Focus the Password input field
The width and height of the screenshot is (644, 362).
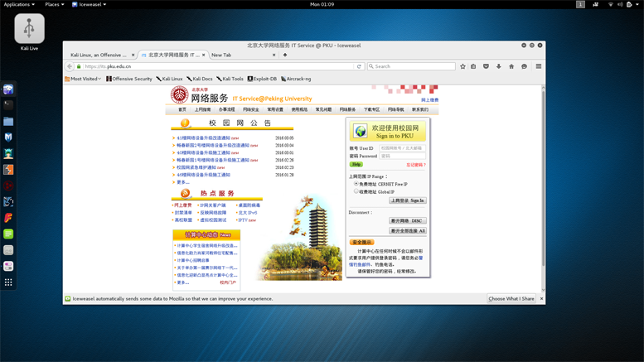tap(402, 156)
